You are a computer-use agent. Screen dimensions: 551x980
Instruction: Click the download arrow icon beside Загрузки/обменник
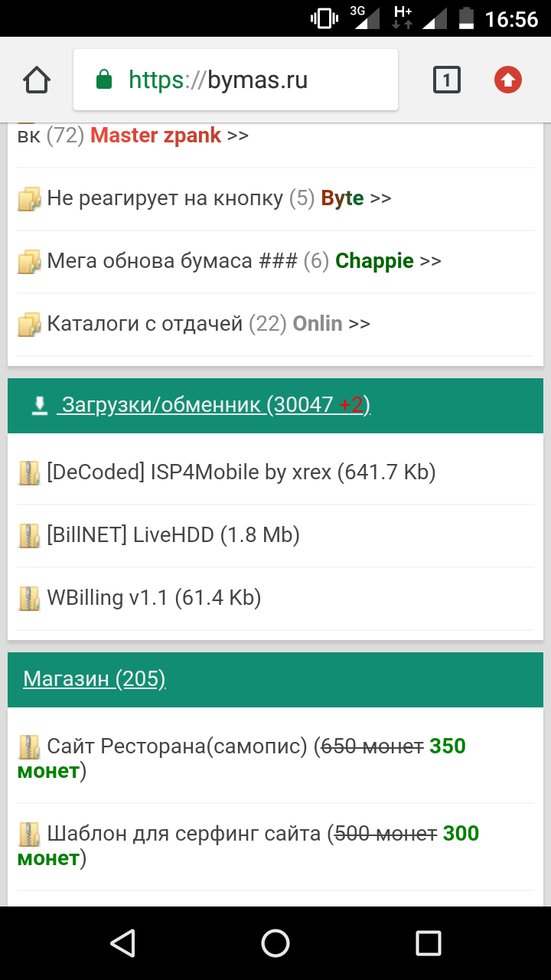[40, 405]
